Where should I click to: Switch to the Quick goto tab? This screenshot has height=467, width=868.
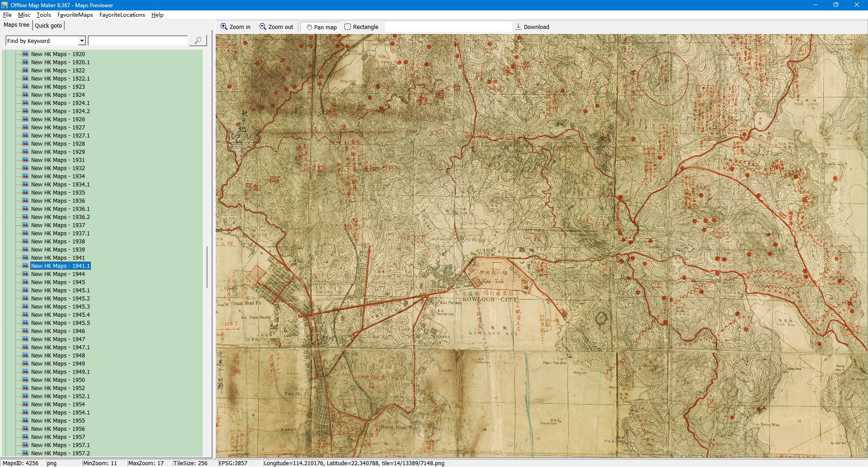click(48, 25)
